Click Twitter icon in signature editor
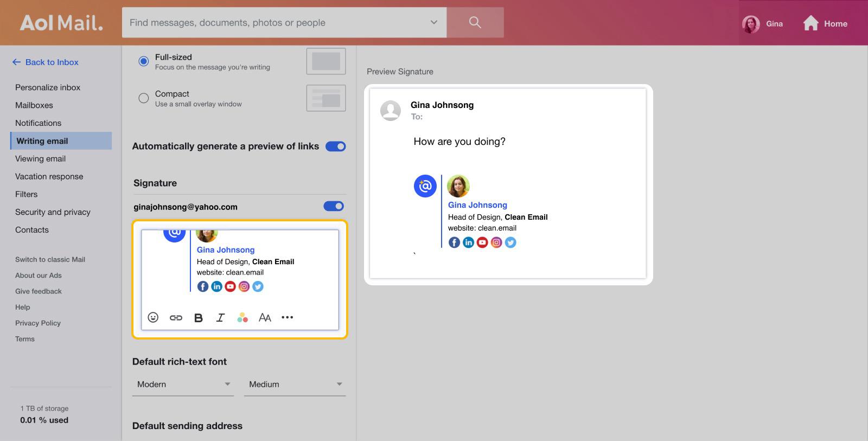Screen dimensions: 868x441 click(258, 286)
